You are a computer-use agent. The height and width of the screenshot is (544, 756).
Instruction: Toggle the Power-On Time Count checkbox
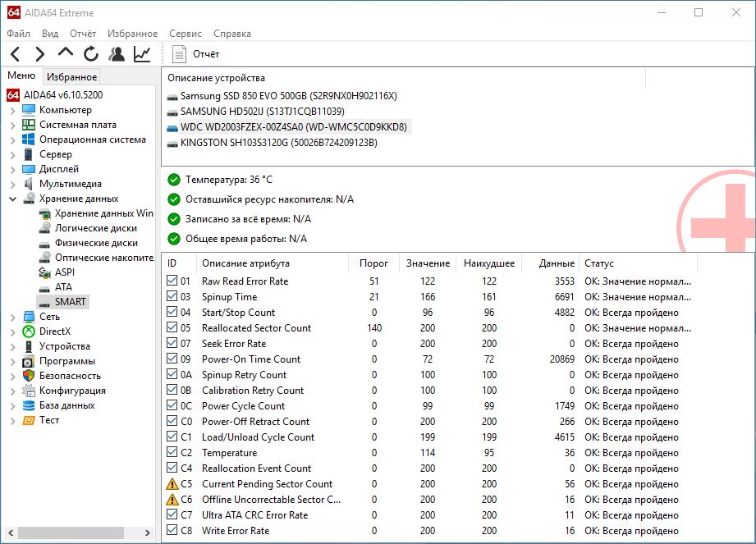pyautogui.click(x=172, y=358)
